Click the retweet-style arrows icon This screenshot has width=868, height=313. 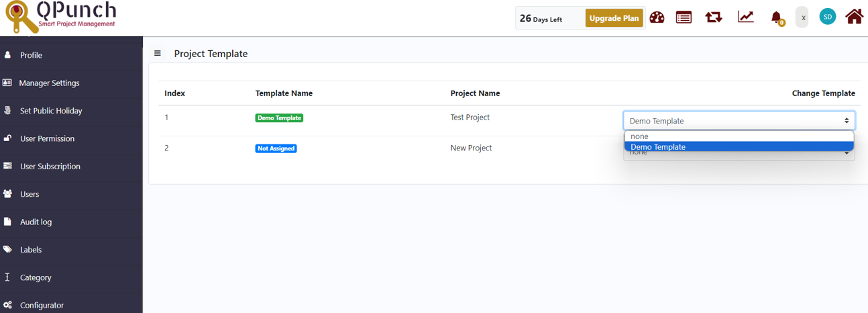click(x=714, y=17)
